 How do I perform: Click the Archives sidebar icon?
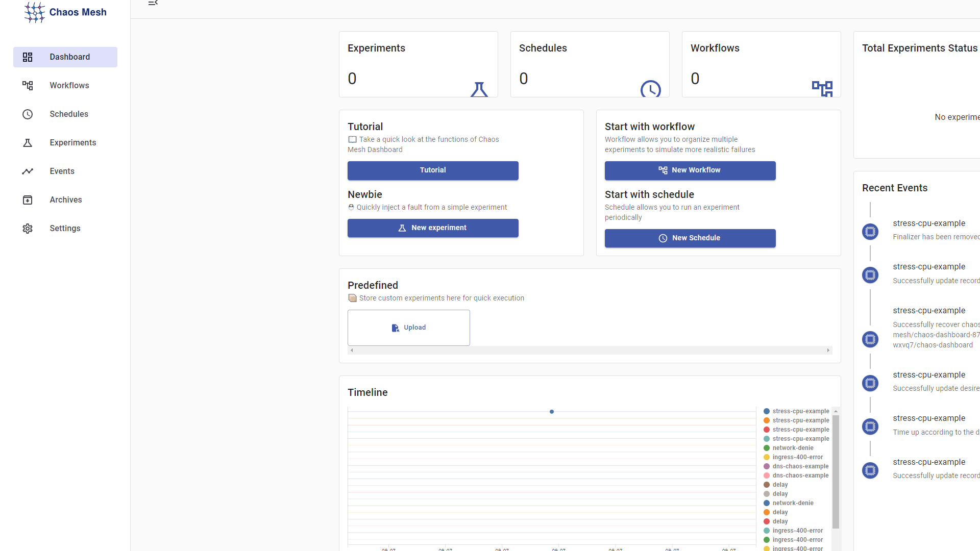click(28, 200)
